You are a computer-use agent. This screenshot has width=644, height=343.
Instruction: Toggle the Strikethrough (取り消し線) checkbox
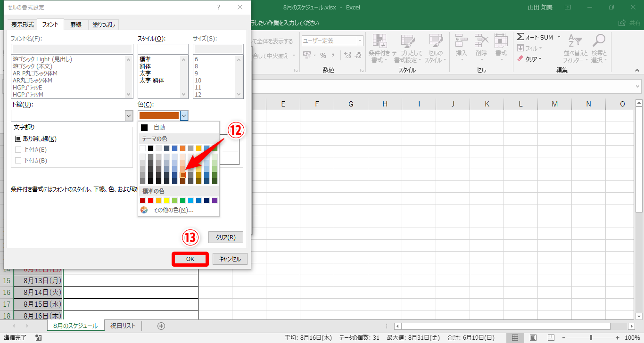tap(18, 139)
